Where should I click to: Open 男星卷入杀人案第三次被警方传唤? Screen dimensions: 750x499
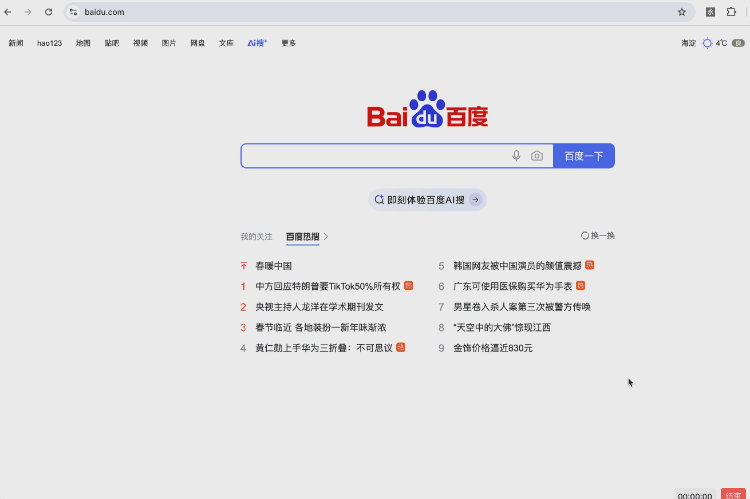[x=522, y=307]
